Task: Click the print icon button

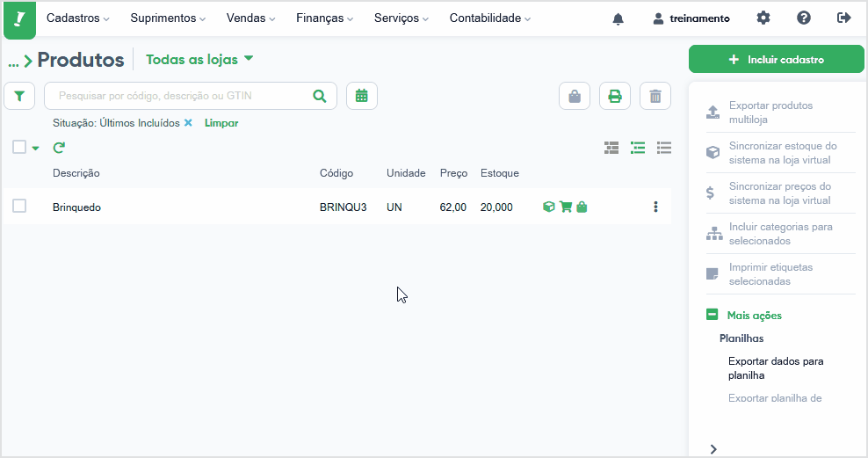Action: point(614,97)
